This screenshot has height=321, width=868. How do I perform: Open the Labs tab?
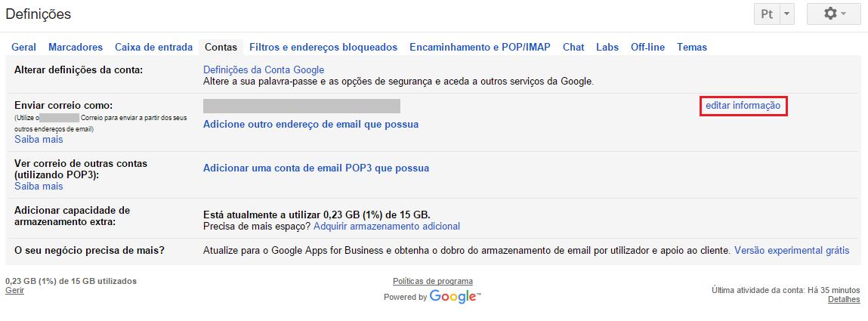point(607,47)
